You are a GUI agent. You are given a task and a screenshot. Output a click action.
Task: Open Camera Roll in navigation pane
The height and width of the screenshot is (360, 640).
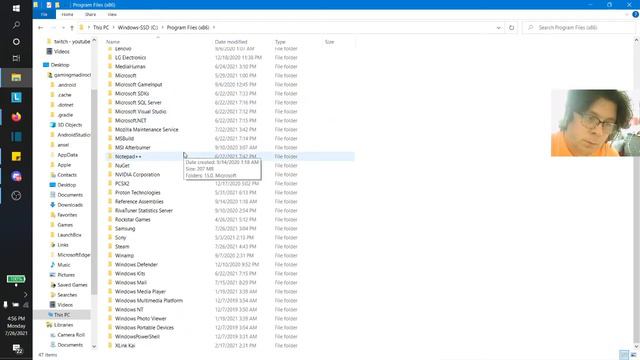(x=71, y=335)
